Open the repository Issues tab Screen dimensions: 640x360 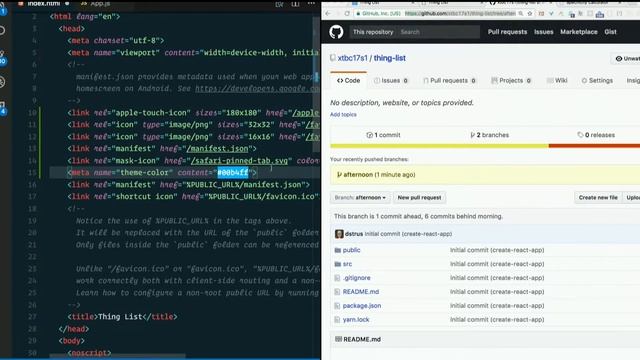[x=391, y=80]
